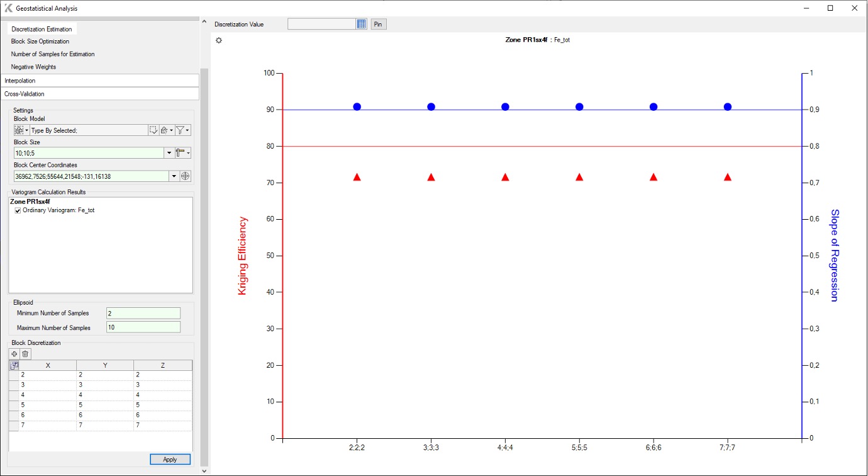Viewport: 868px width, 476px height.
Task: Pin the current Discretization Value
Action: pyautogui.click(x=378, y=23)
